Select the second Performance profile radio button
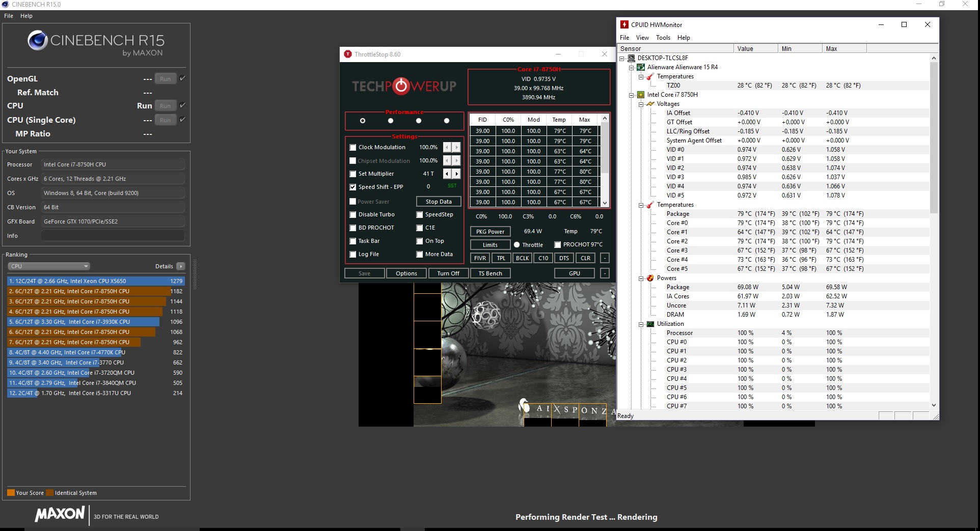The image size is (980, 531). pos(391,121)
